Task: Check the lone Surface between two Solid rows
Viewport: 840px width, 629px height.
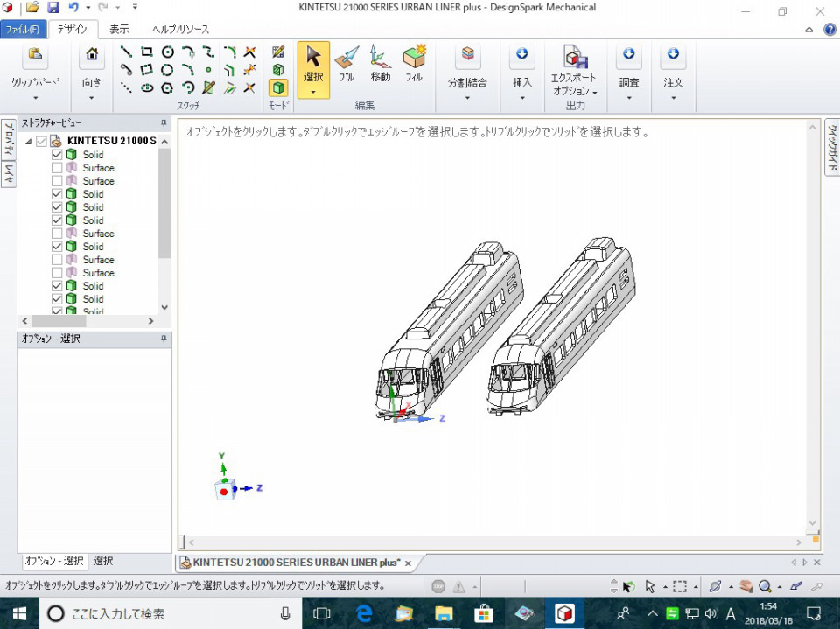Action: (57, 234)
